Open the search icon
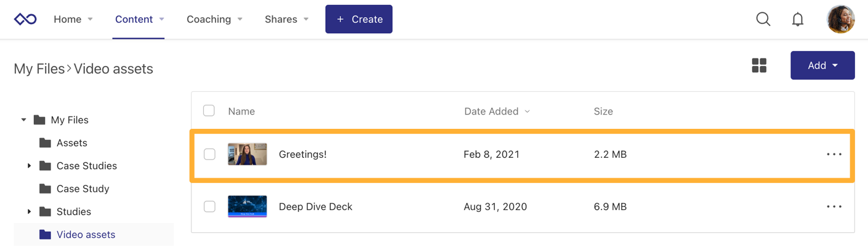The height and width of the screenshot is (249, 868). 763,19
